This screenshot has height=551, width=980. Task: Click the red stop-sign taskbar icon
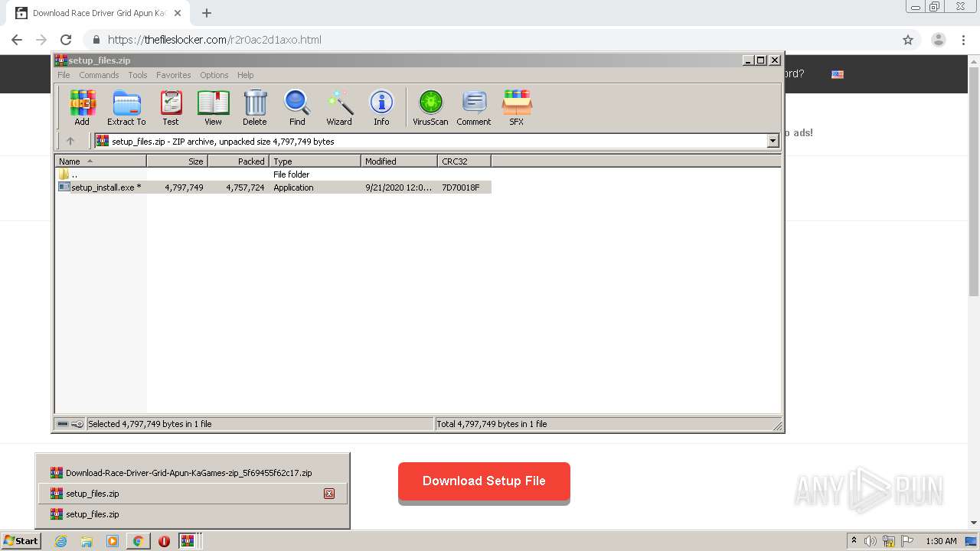tap(164, 541)
